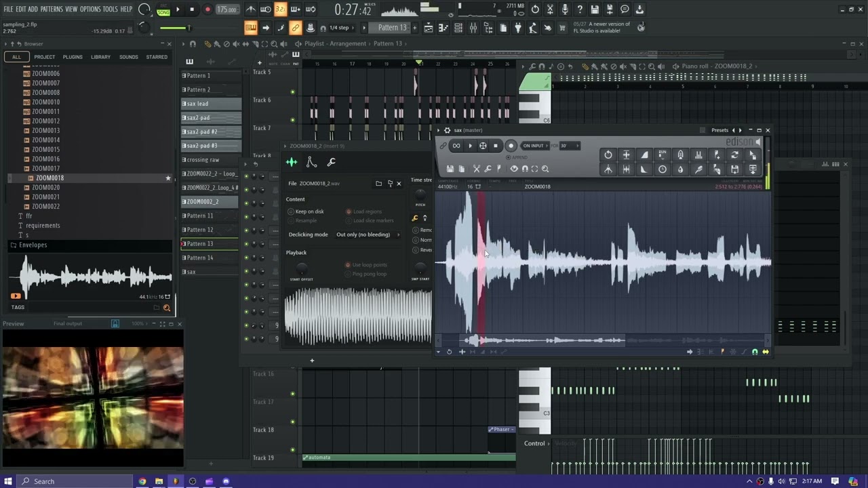This screenshot has height=488, width=868.
Task: Click Edison's loop playback button
Action: pyautogui.click(x=456, y=146)
